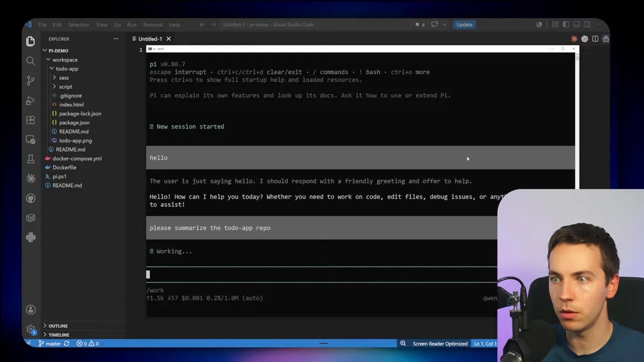
Task: Open the Claude starburst icon in activity bar
Action: tap(31, 178)
